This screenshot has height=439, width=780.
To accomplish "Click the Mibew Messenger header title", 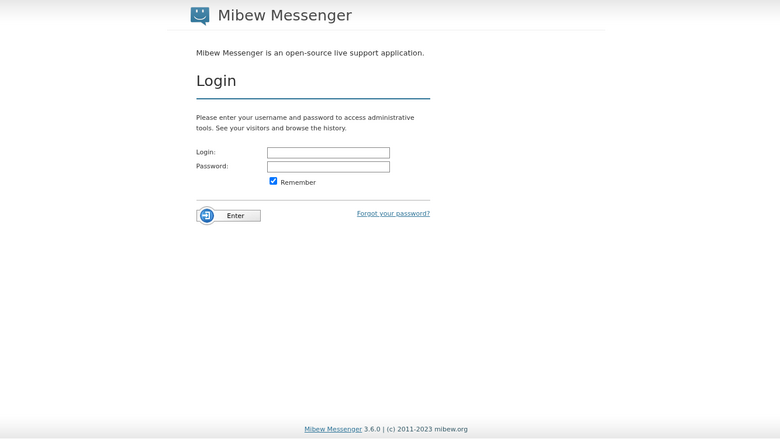I will pos(285,15).
